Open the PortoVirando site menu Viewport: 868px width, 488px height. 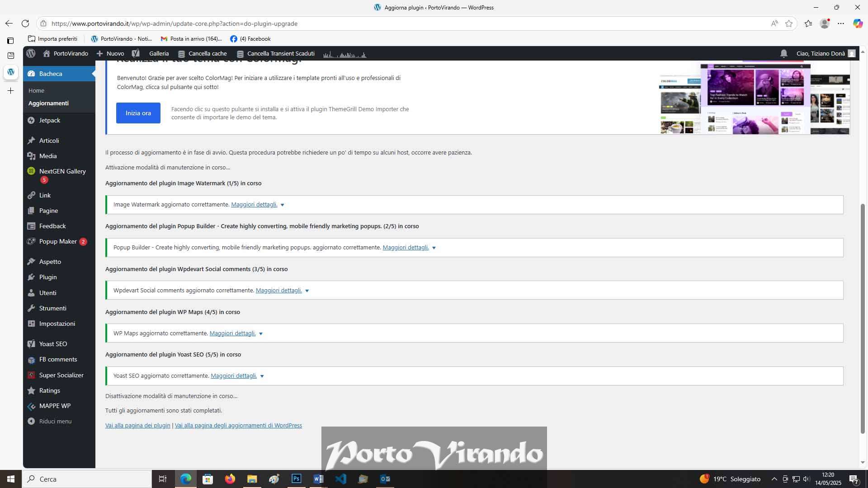[66, 53]
